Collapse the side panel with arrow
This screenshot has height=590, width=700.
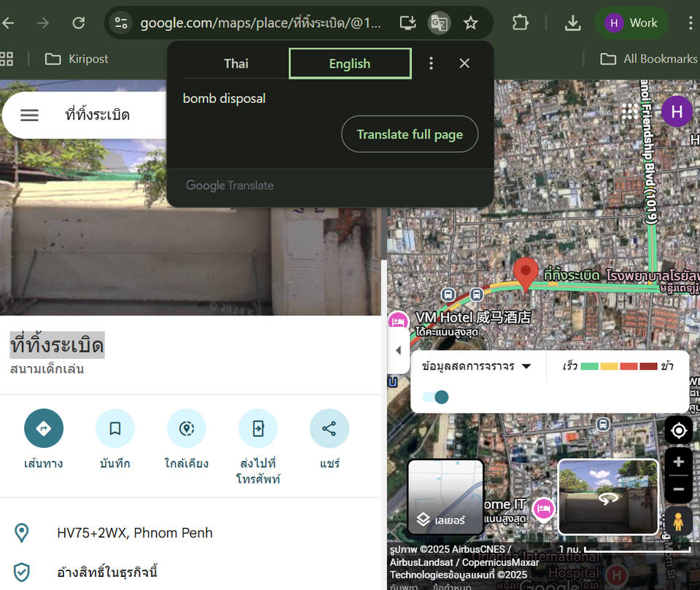click(x=397, y=350)
